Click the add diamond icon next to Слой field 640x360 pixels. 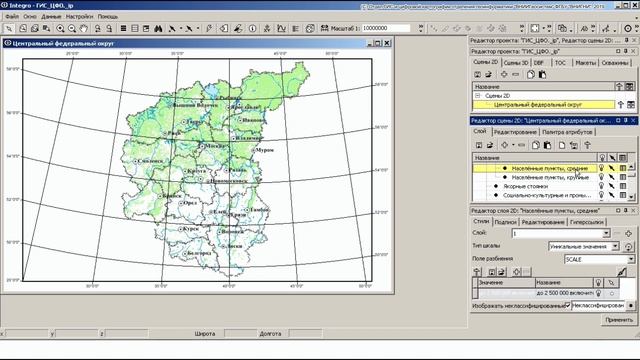629,233
